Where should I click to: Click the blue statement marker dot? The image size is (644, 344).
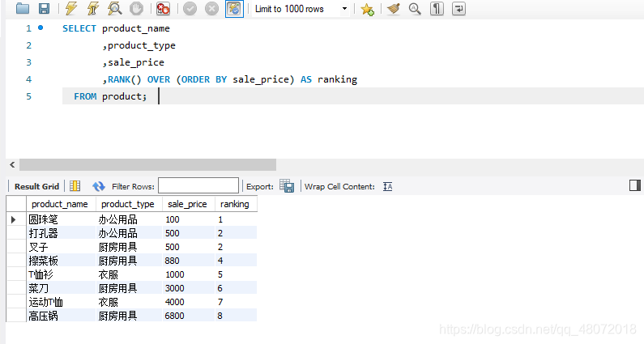[x=41, y=28]
